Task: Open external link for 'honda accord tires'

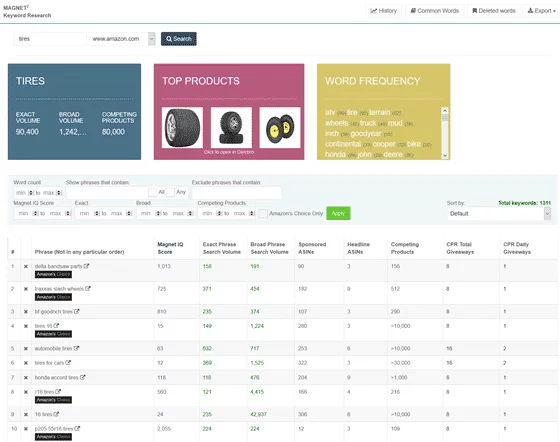Action: tap(82, 377)
